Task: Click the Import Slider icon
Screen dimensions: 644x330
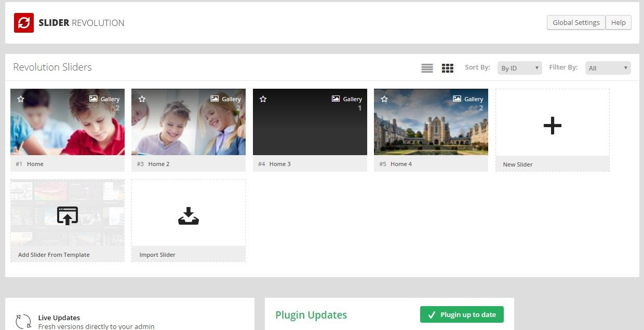Action: (x=188, y=215)
